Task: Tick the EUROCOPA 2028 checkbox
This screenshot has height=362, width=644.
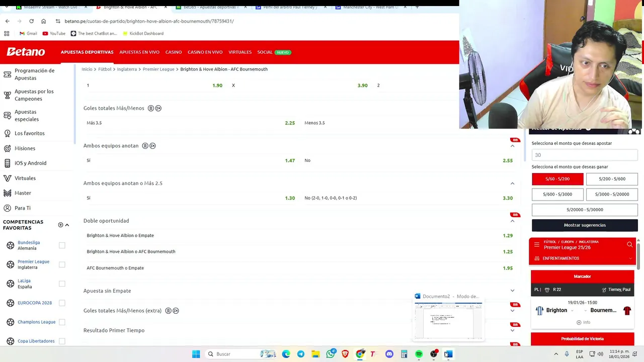Action: point(62,303)
